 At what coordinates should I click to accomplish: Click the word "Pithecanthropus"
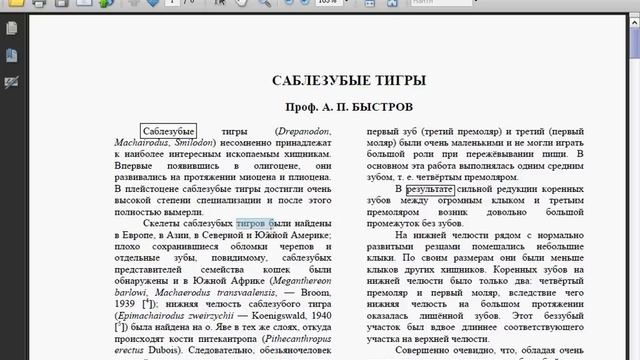[298, 339]
